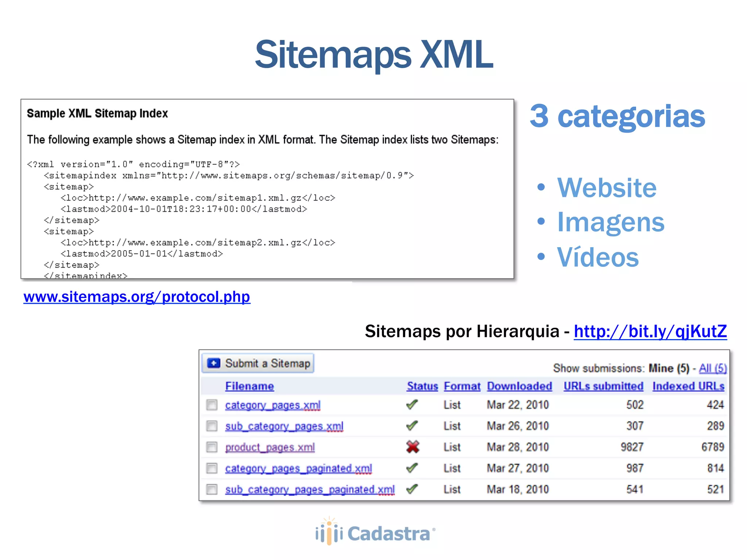The width and height of the screenshot is (747, 560).
Task: Click the Website bullet item
Action: [x=607, y=188]
